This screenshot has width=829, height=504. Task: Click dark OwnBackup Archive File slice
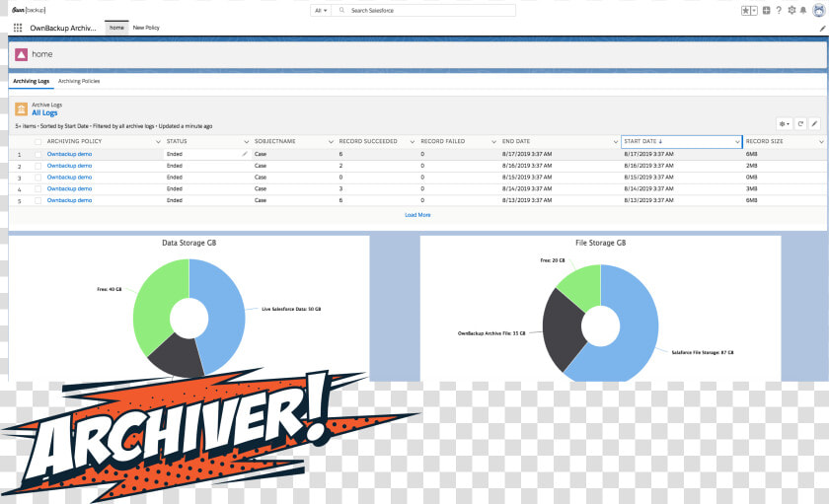562,330
